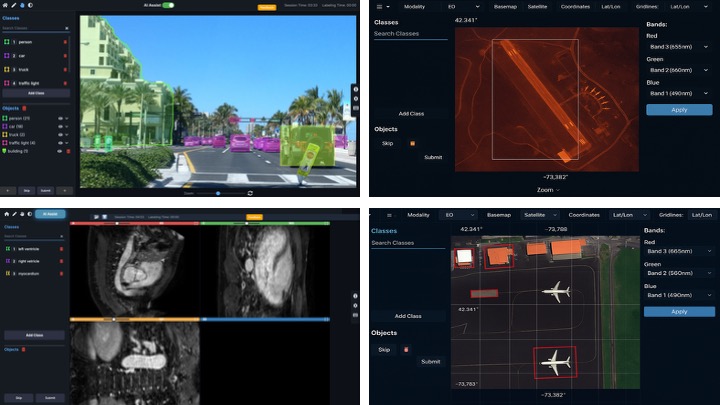Click Search Classes field in the runway panel
This screenshot has height=405, width=720.
(x=410, y=34)
